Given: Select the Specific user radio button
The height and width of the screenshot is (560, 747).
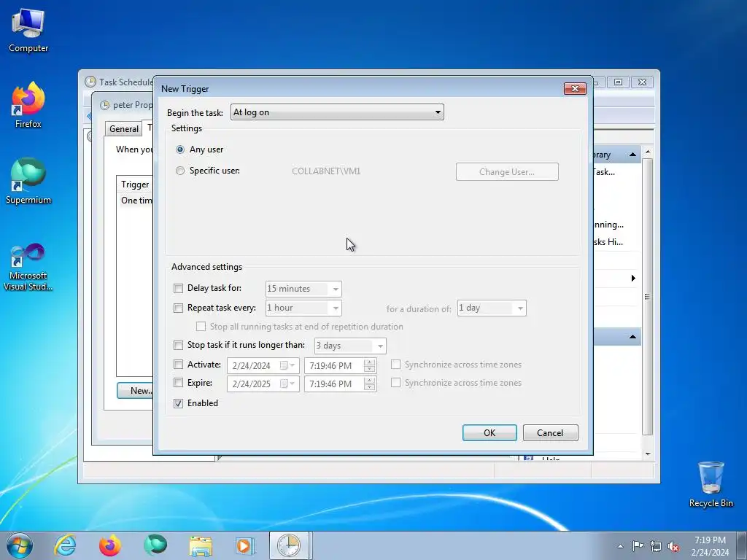Looking at the screenshot, I should (x=180, y=171).
